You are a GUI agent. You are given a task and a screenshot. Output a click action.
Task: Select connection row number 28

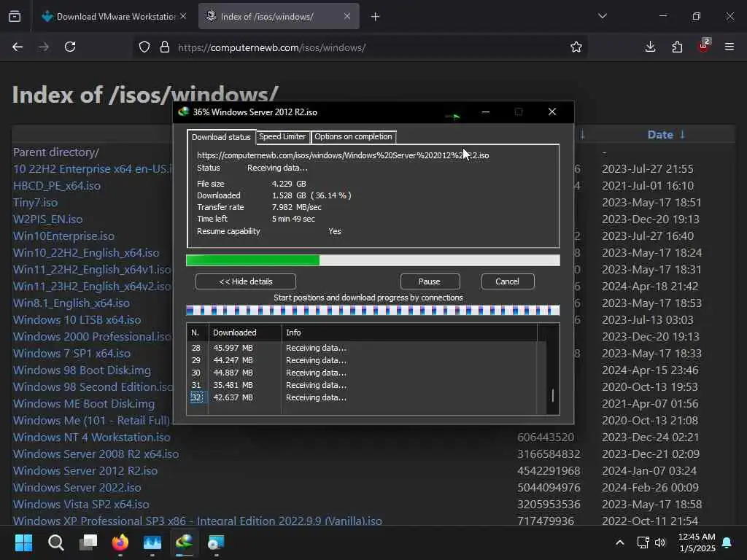(362, 348)
